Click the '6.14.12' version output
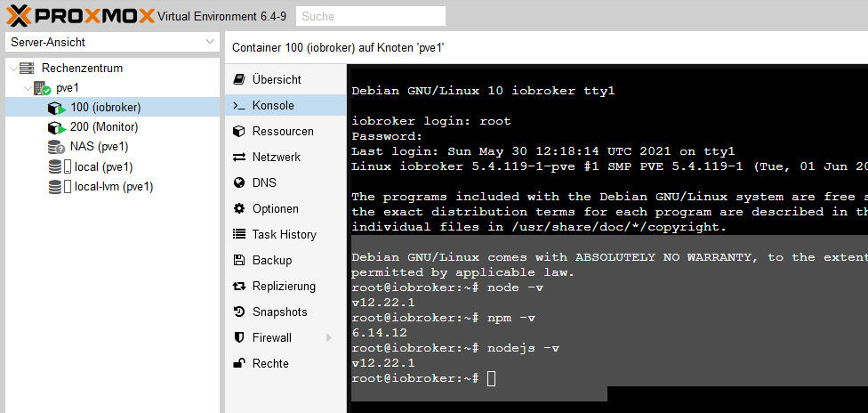868x413 pixels. (380, 333)
